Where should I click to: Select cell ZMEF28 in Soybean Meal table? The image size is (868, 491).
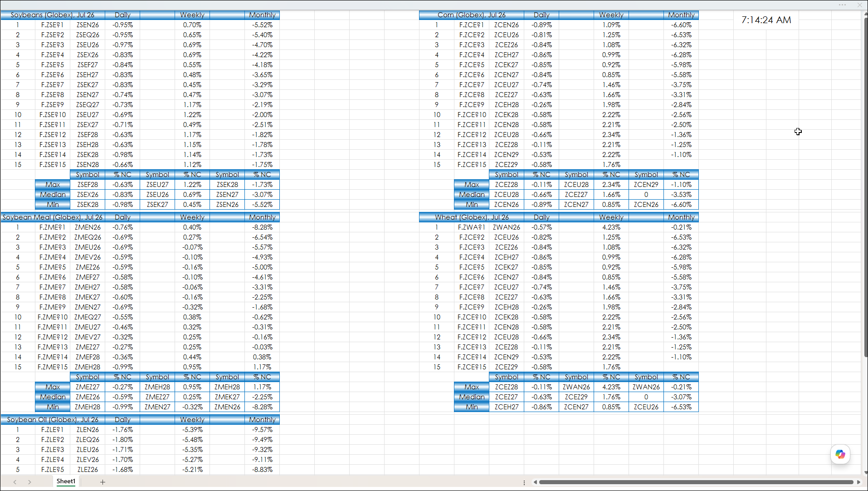click(x=88, y=357)
